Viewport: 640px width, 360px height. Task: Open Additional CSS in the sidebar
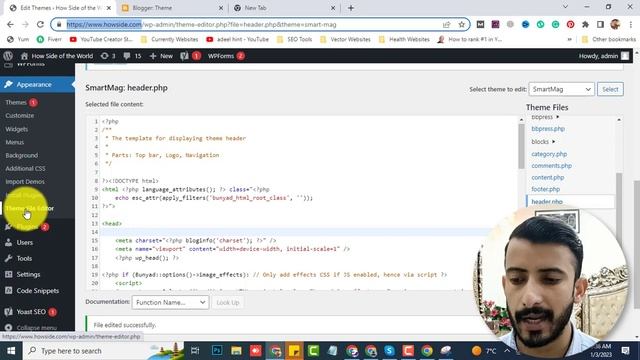25,168
